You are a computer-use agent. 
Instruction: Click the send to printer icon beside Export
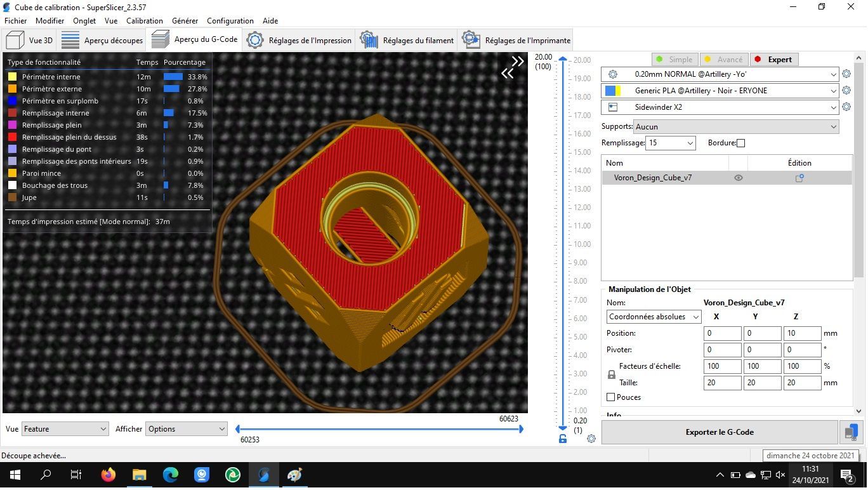852,432
